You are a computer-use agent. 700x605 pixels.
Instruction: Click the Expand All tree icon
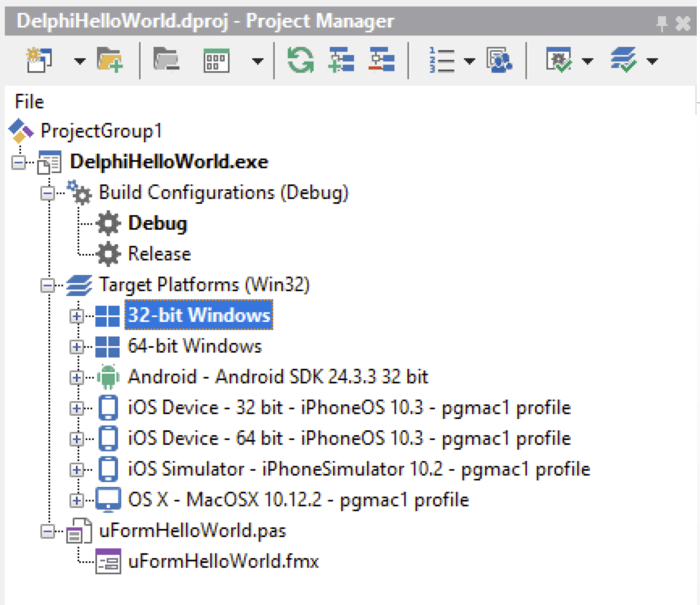point(342,60)
